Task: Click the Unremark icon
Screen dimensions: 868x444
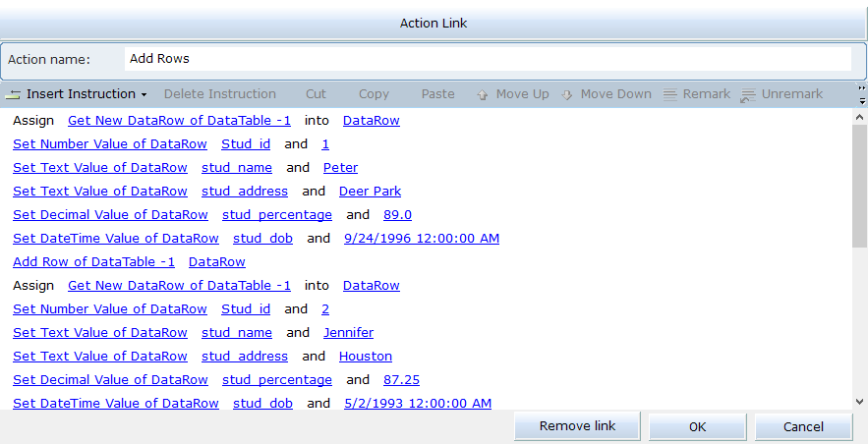Action: (748, 94)
